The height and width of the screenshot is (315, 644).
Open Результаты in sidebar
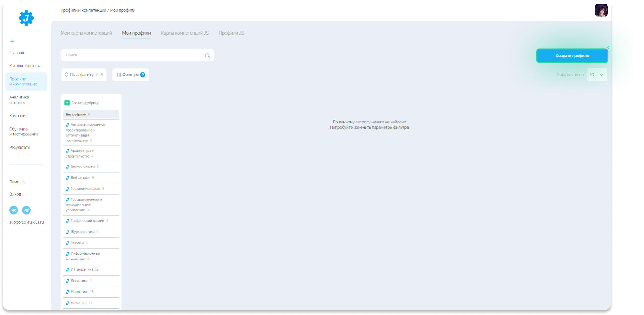click(x=20, y=148)
